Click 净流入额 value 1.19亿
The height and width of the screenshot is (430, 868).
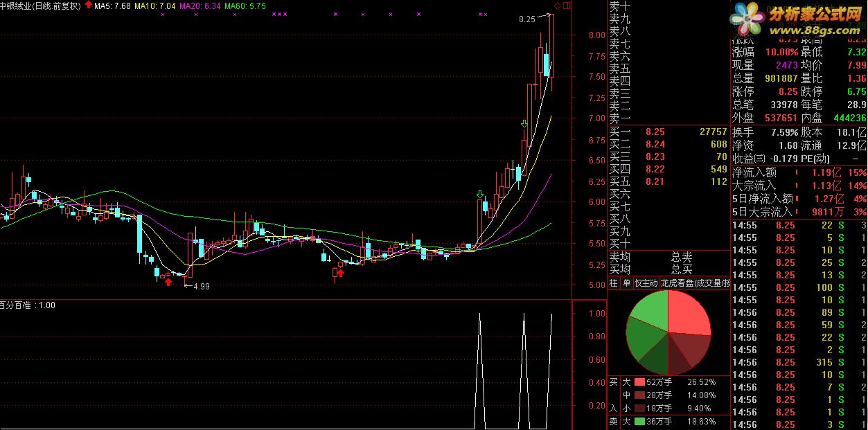[x=828, y=172]
